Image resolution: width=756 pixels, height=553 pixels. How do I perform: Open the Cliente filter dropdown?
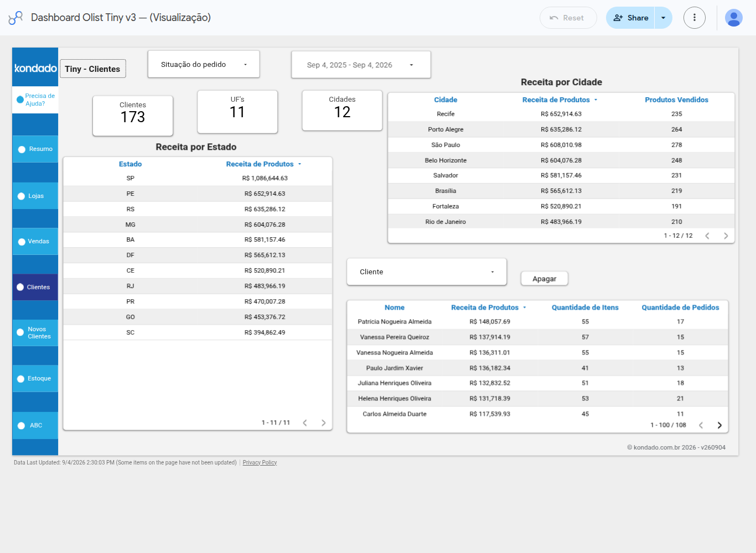click(x=427, y=272)
